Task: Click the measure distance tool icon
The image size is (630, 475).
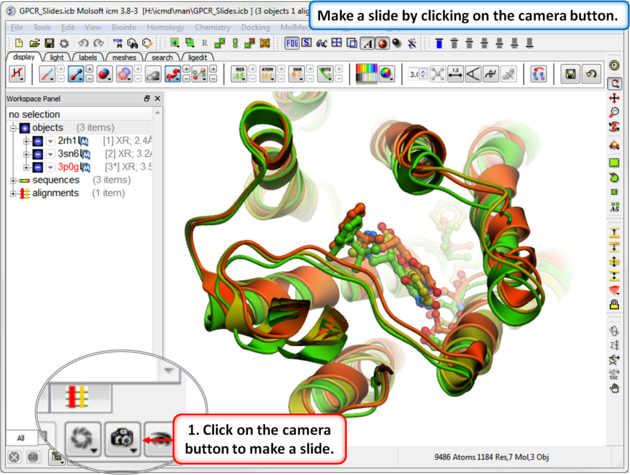Action: click(x=455, y=74)
